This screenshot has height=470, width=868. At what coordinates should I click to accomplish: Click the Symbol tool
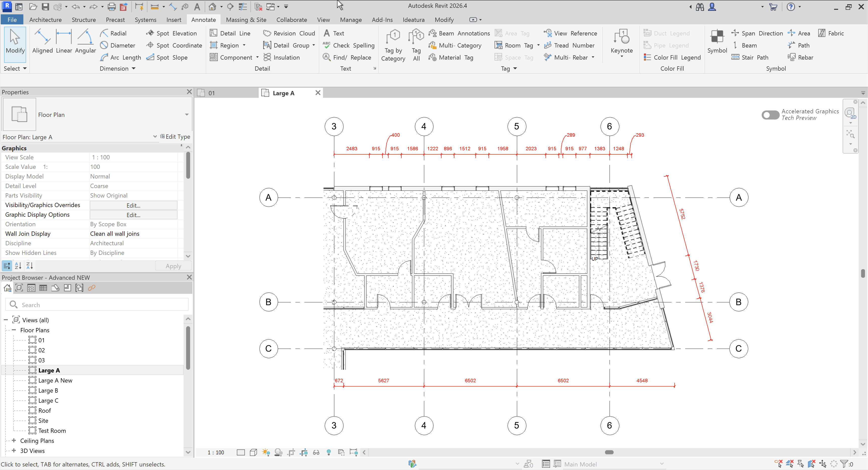(717, 41)
